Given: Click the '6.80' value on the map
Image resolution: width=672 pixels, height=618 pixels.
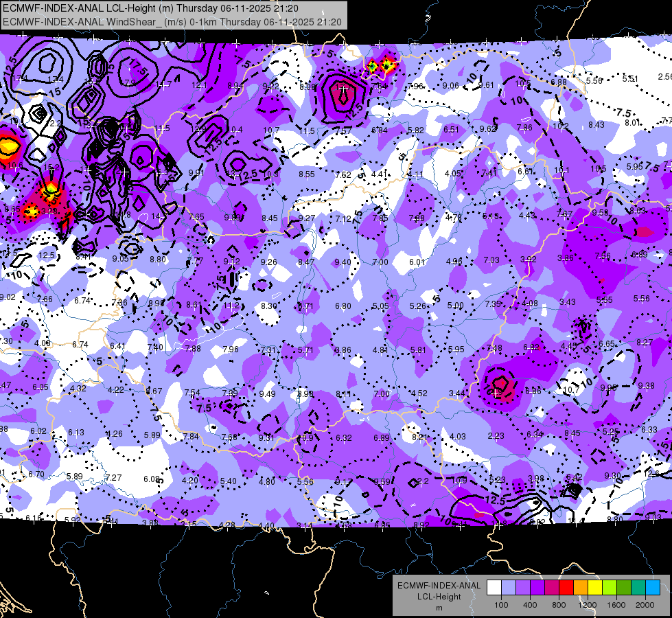Looking at the screenshot, I should [x=343, y=306].
